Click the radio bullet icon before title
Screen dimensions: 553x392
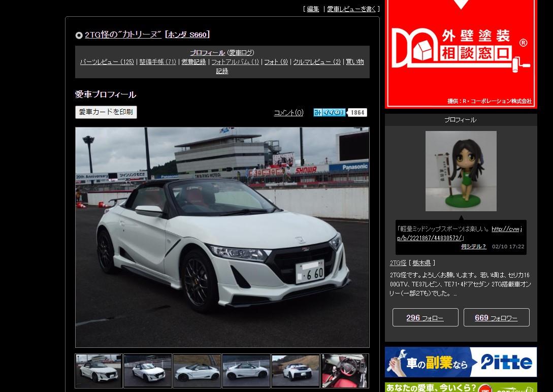(x=79, y=35)
